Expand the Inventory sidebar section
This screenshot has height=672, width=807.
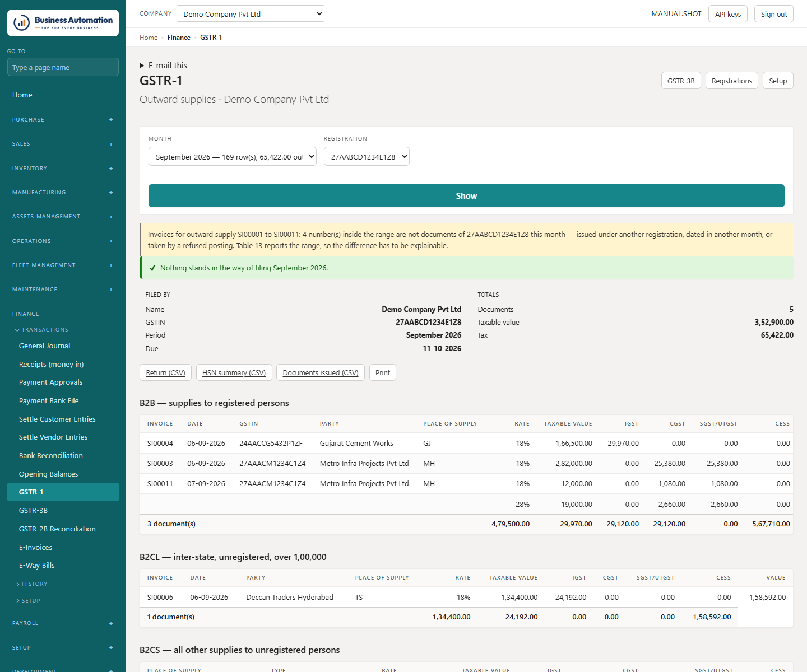[x=63, y=169]
